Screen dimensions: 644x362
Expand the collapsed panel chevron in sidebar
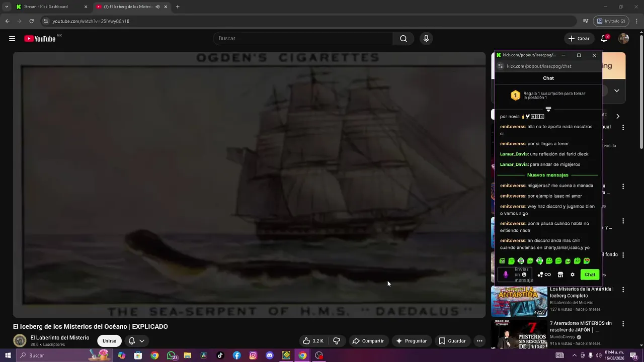point(617,91)
